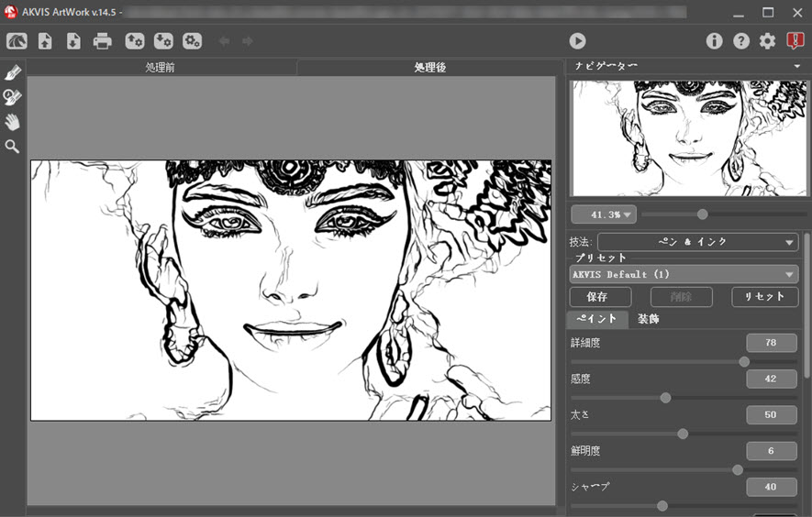Screen dimensions: 812x517
Task: Click the navigator preview thumbnail
Action: 688,138
